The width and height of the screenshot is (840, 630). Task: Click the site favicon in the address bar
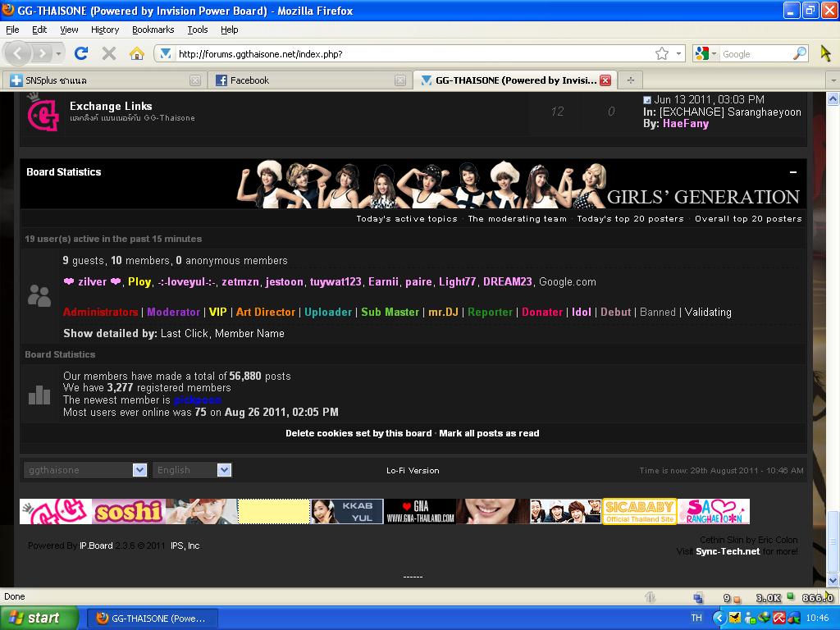click(165, 53)
